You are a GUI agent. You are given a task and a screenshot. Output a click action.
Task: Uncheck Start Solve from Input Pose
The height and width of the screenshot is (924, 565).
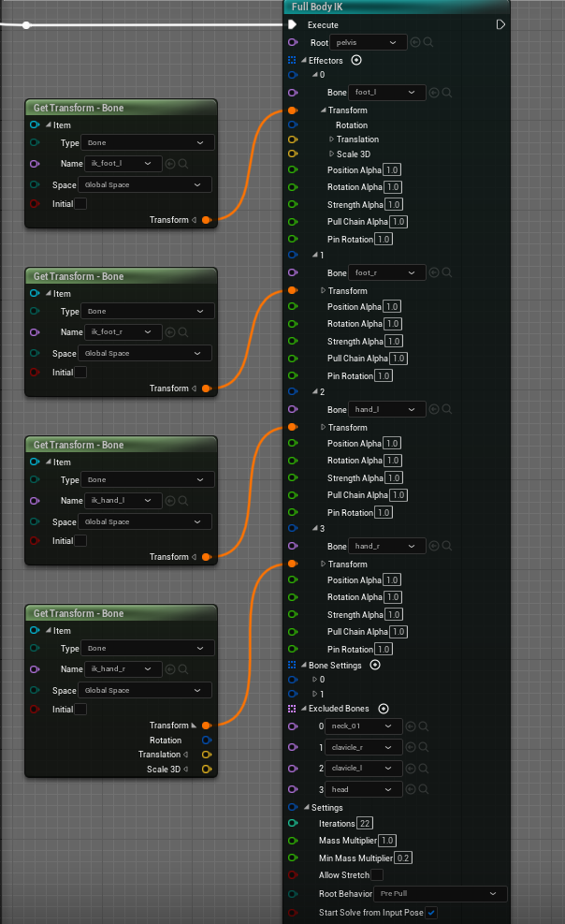pyautogui.click(x=432, y=912)
